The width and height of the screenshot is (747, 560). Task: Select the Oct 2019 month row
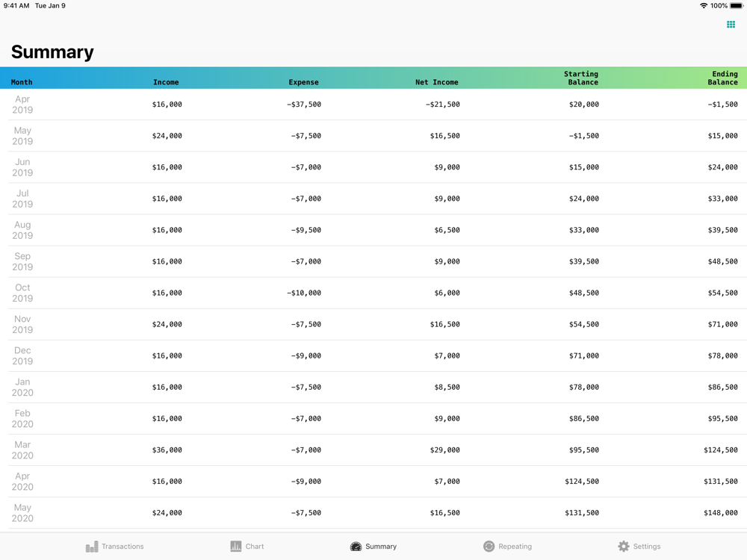(373, 293)
